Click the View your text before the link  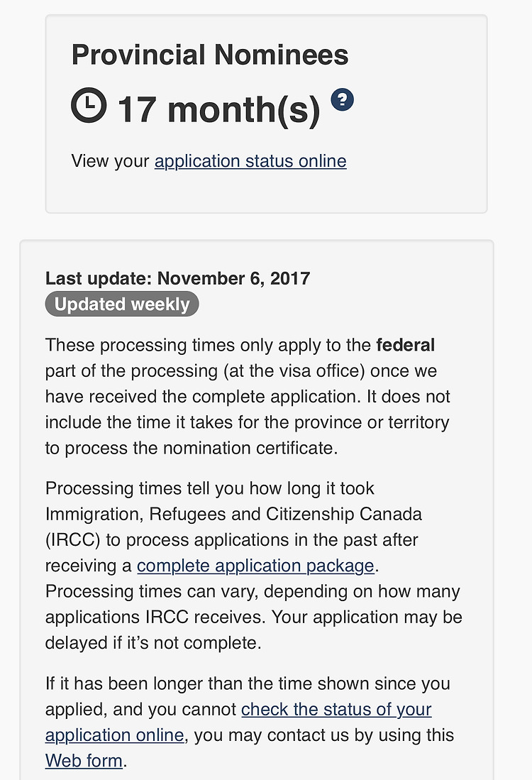[x=110, y=161]
